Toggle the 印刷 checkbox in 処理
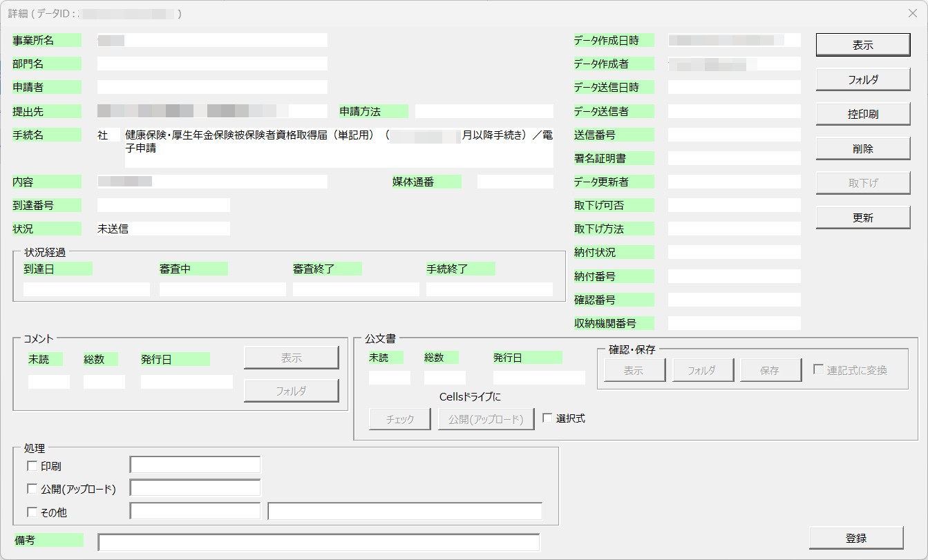This screenshot has height=560, width=928. click(32, 466)
